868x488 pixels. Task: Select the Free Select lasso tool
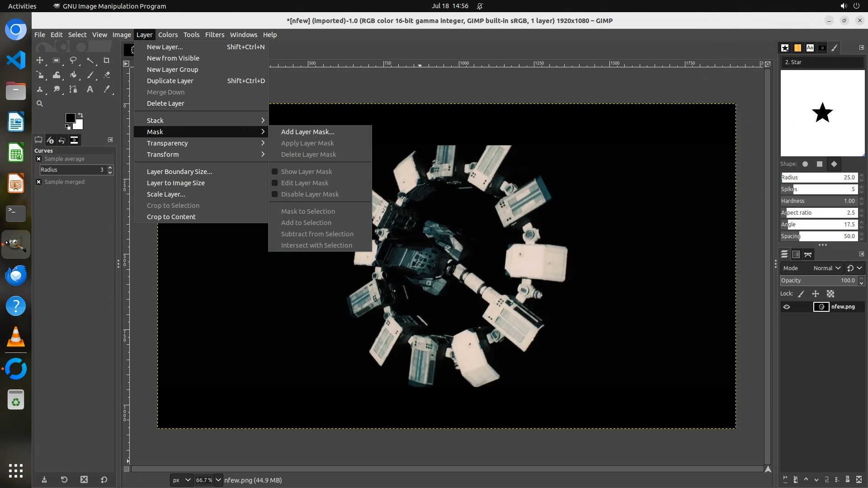coord(73,60)
